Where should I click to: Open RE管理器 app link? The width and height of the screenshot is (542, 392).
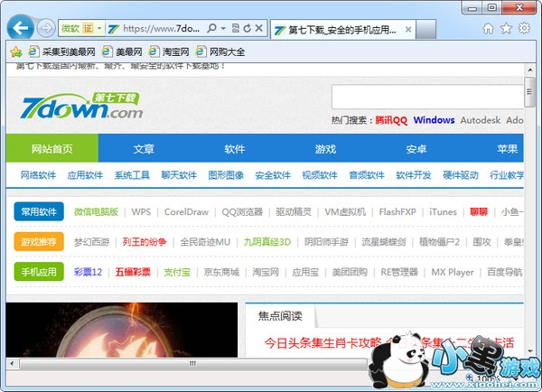[399, 272]
